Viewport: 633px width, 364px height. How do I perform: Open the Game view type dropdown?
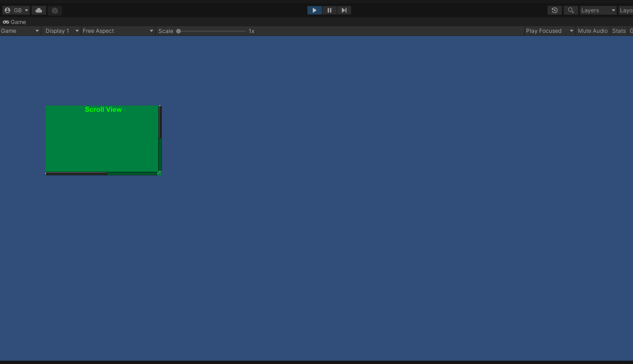point(20,31)
